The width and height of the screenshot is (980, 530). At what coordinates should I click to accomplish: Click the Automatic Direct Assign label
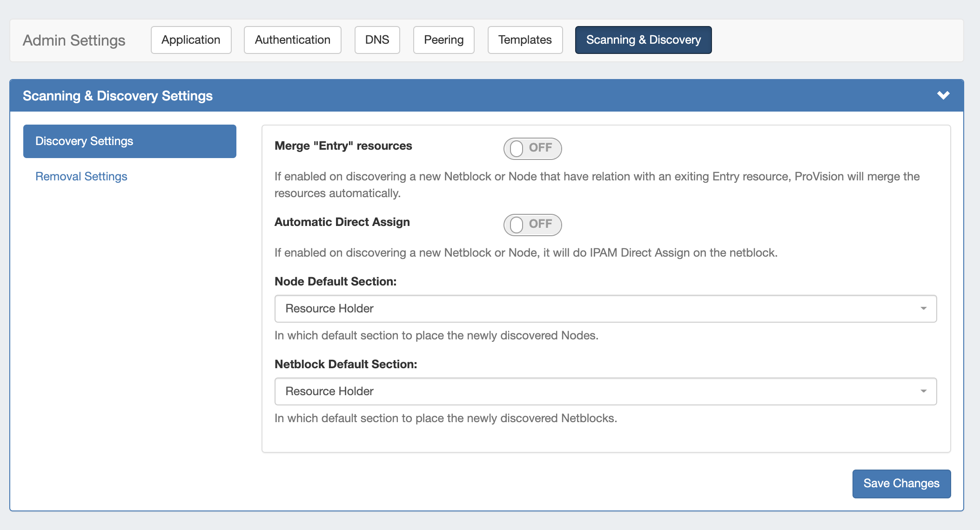pos(342,222)
